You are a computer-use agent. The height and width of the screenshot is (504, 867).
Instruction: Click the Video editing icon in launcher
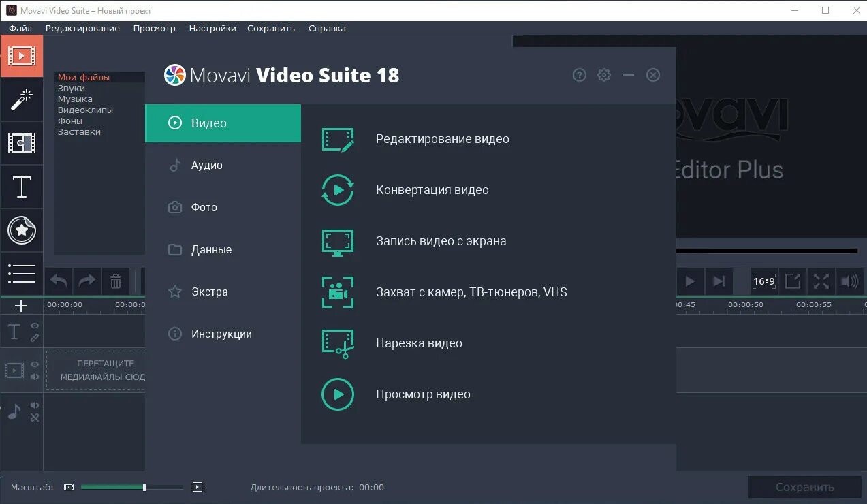click(x=338, y=139)
